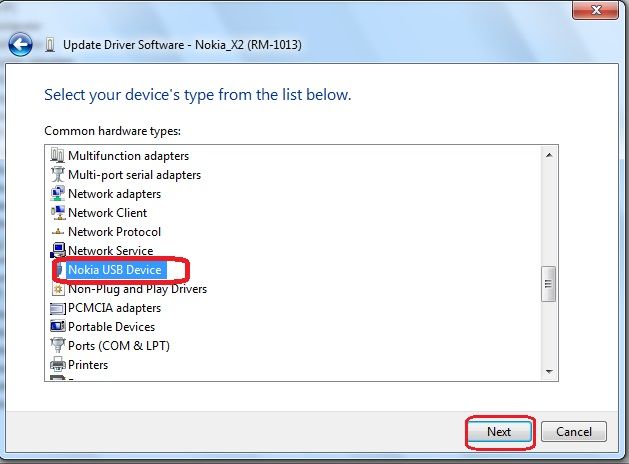Click the list scrollbar thumb

coord(548,284)
